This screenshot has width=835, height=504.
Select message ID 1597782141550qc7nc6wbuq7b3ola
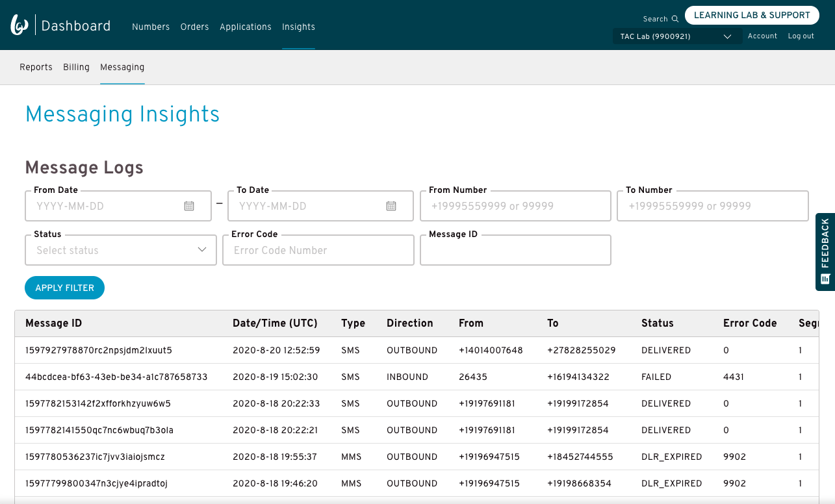pyautogui.click(x=99, y=430)
